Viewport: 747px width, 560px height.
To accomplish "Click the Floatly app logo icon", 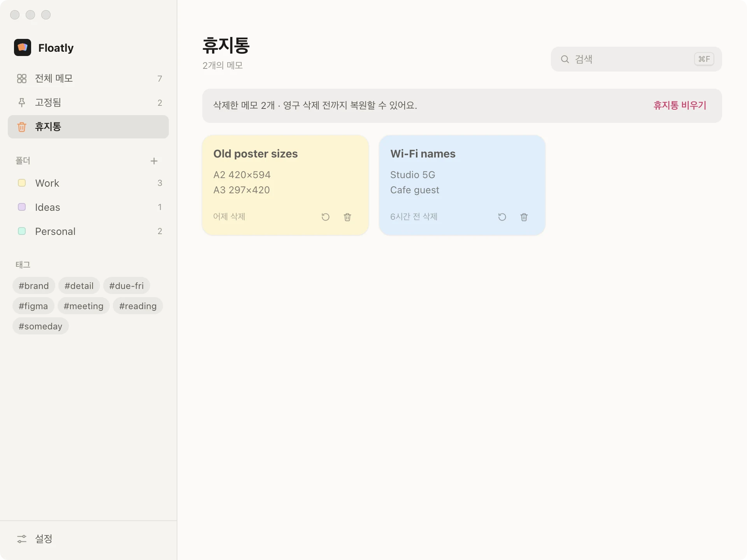I will point(23,47).
